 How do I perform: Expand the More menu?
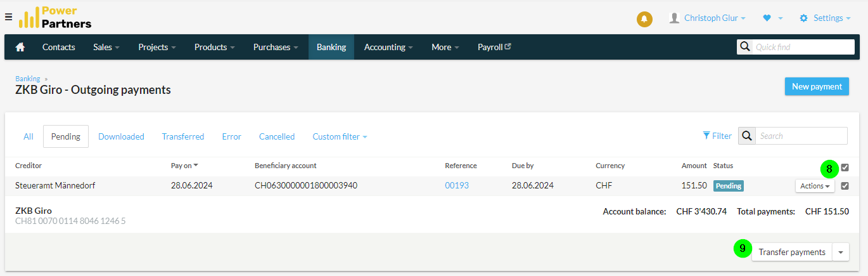[x=445, y=47]
